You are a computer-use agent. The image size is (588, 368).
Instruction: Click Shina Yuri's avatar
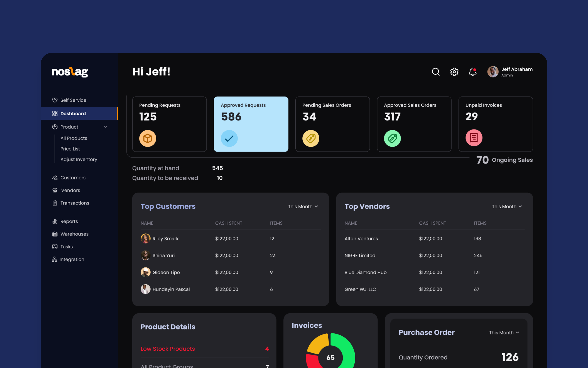tap(145, 255)
